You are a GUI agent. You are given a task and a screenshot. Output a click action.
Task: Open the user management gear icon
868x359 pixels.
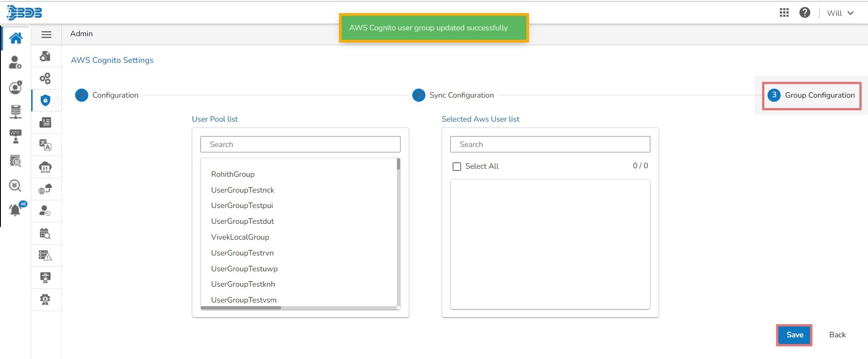[x=15, y=62]
